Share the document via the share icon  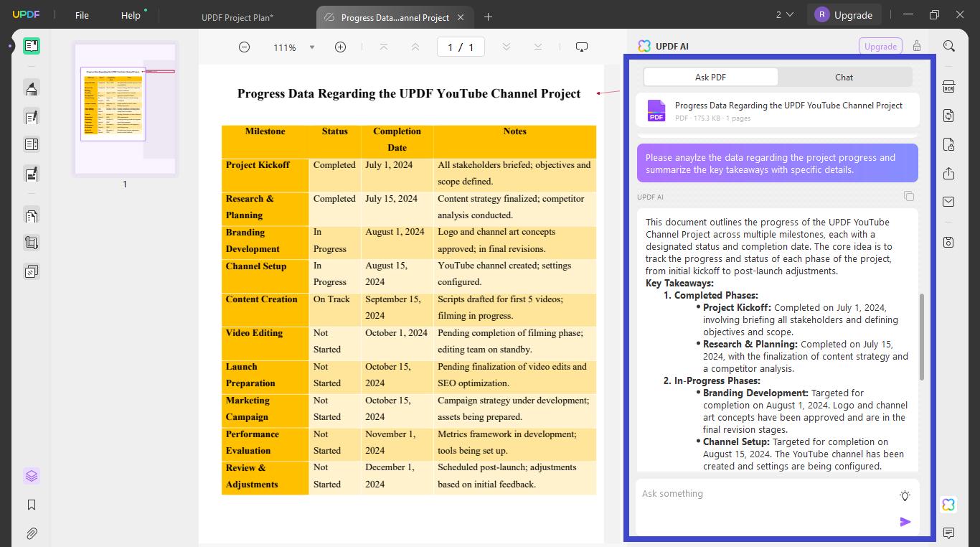pos(948,173)
